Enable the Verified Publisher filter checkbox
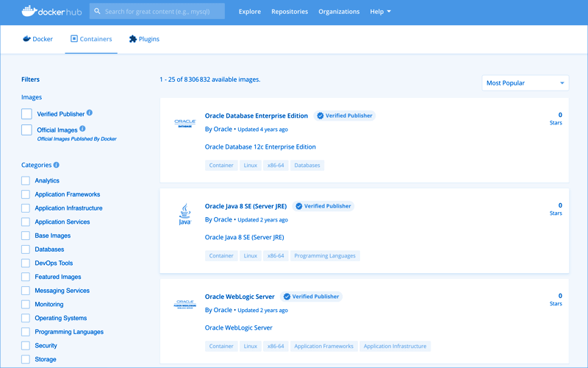 26,114
